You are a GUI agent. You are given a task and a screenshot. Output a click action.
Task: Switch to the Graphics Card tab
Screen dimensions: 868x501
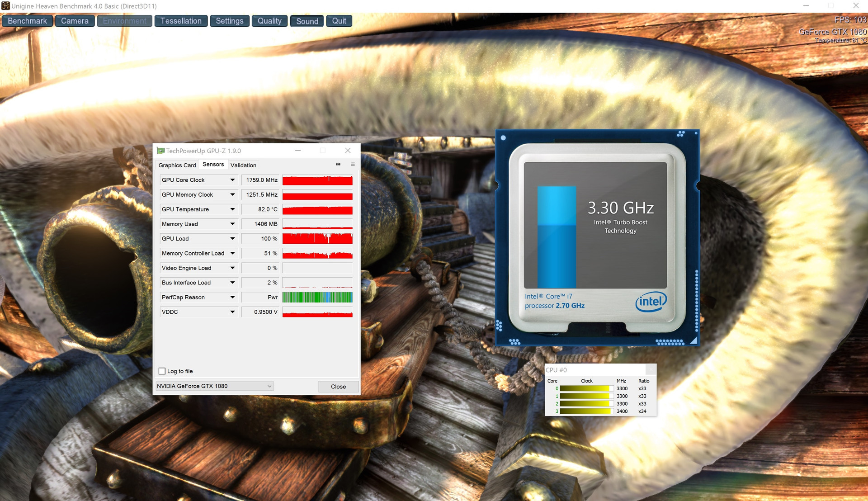[177, 165]
